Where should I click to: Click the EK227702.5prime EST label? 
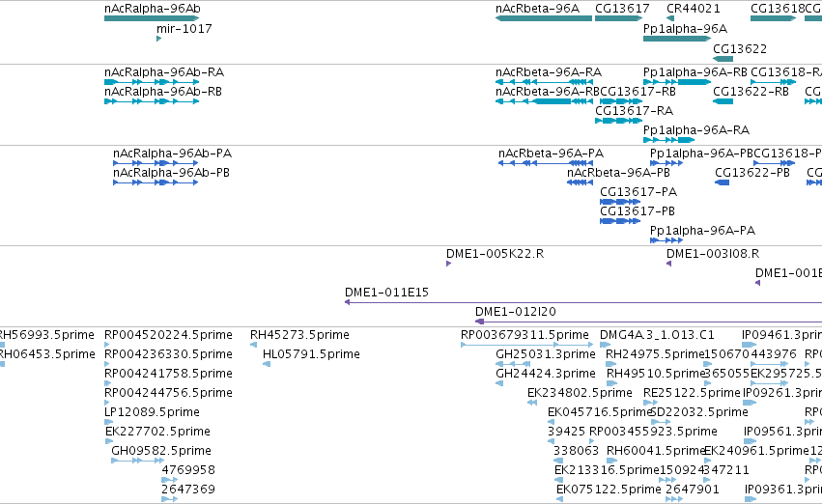point(157,432)
